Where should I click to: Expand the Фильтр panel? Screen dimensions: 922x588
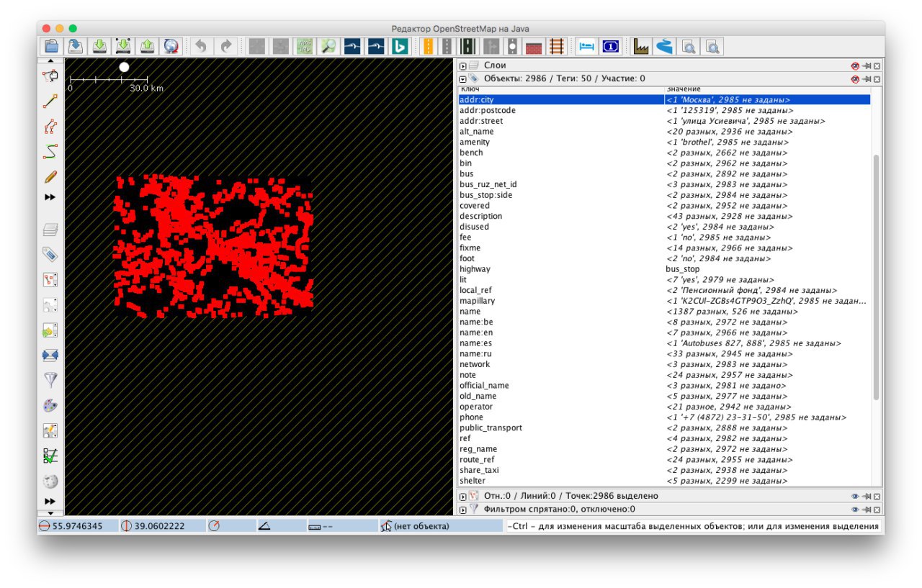[x=463, y=509]
